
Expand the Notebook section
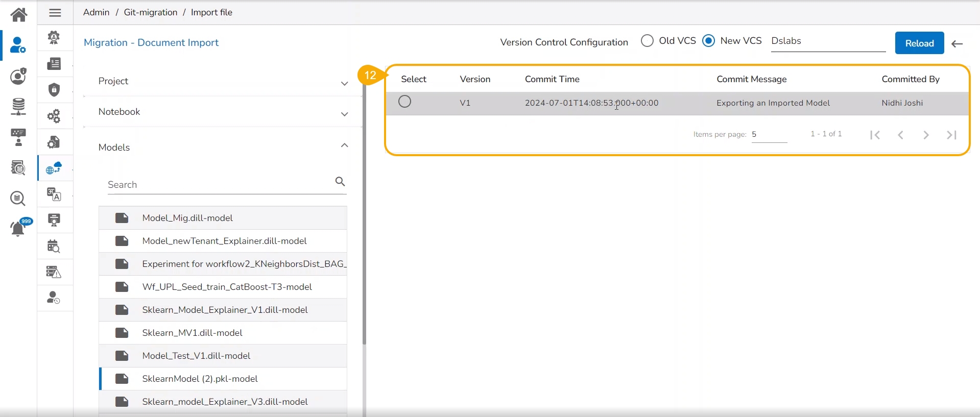pos(345,114)
